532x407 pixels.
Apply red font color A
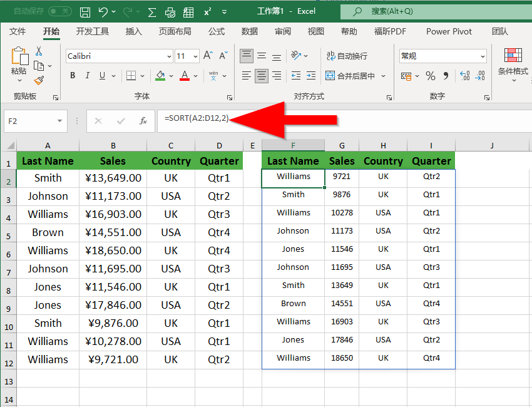pos(185,76)
